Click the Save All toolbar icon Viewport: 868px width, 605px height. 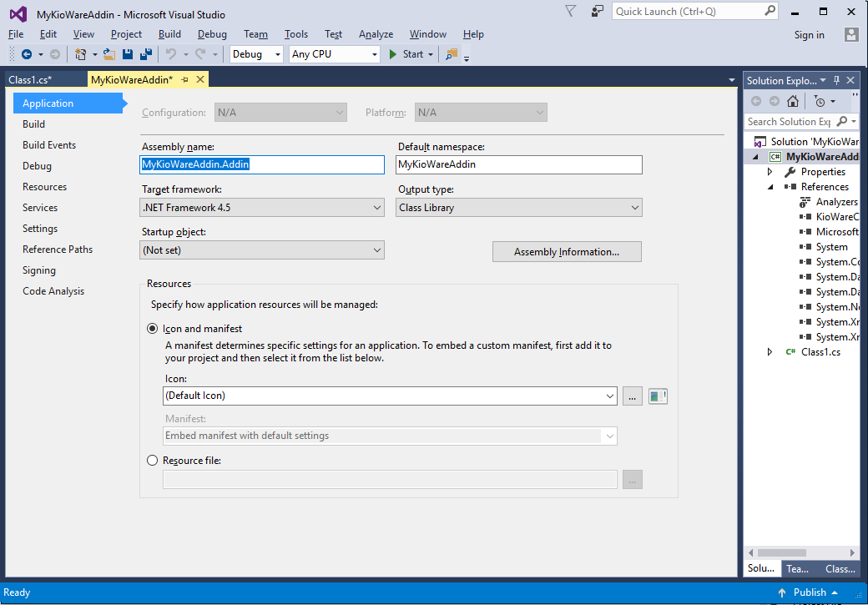pos(146,54)
